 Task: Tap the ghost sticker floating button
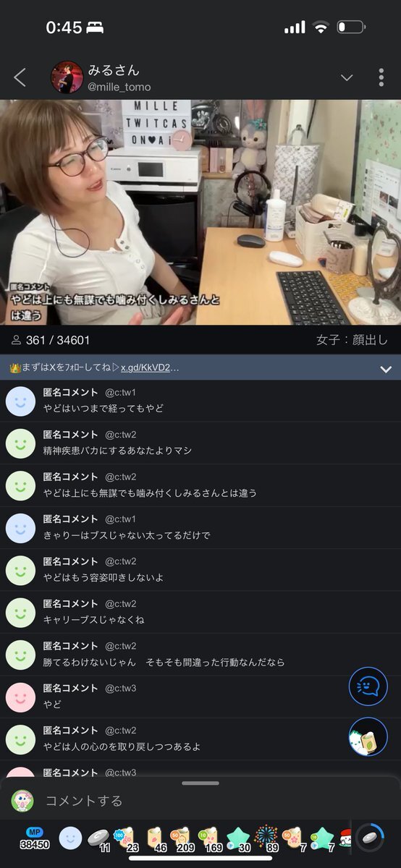[368, 737]
